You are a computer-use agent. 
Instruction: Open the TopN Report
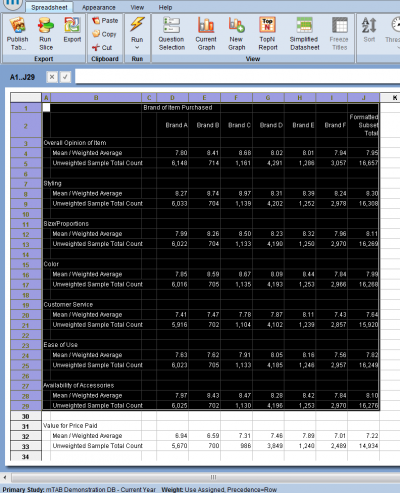268,34
